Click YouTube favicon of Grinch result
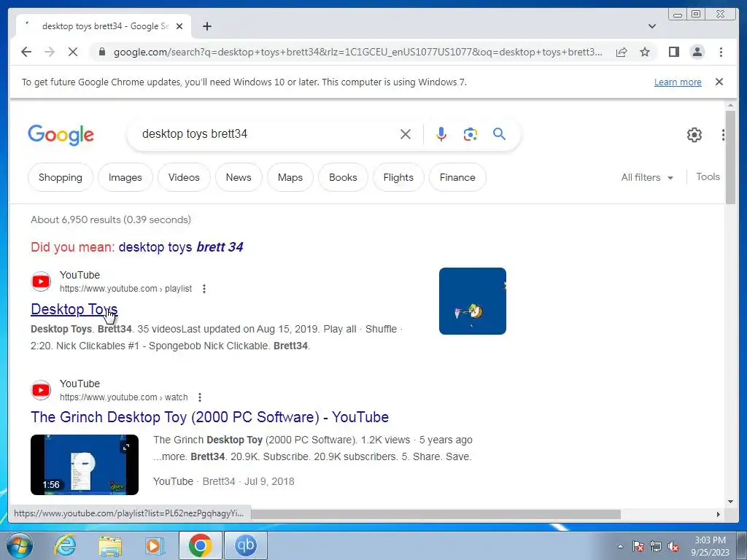747x560 pixels. [41, 390]
